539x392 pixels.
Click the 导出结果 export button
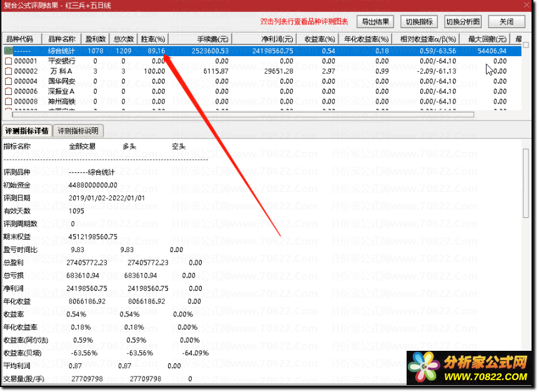coord(375,22)
